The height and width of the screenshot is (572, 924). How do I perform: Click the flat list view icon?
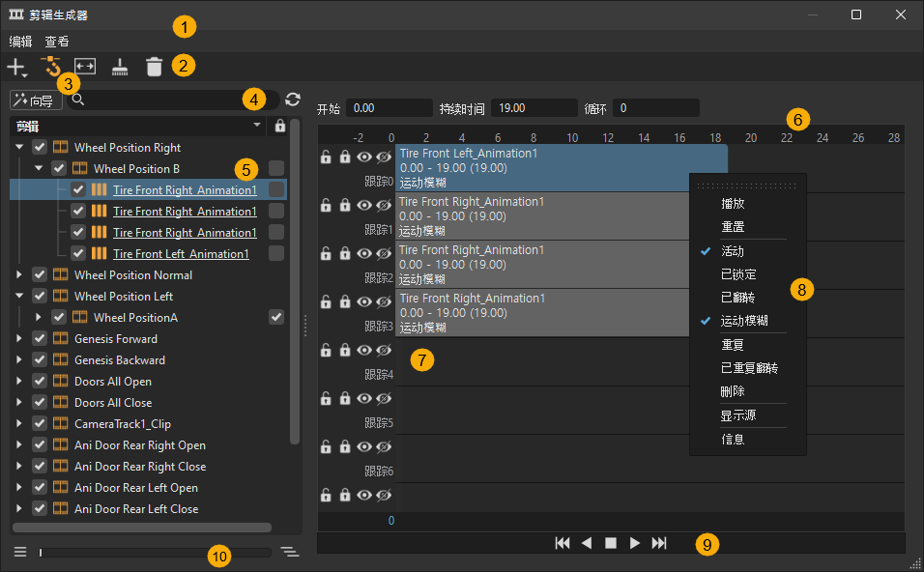(20, 552)
